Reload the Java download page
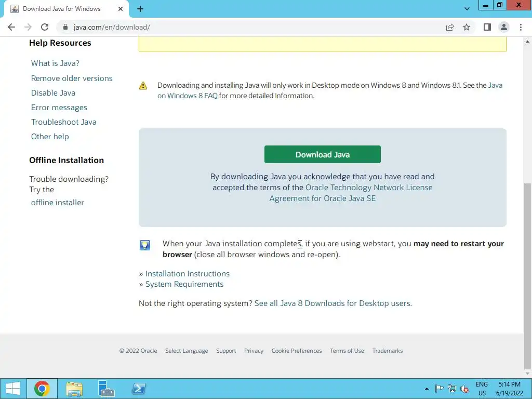This screenshot has width=532, height=399. (45, 27)
